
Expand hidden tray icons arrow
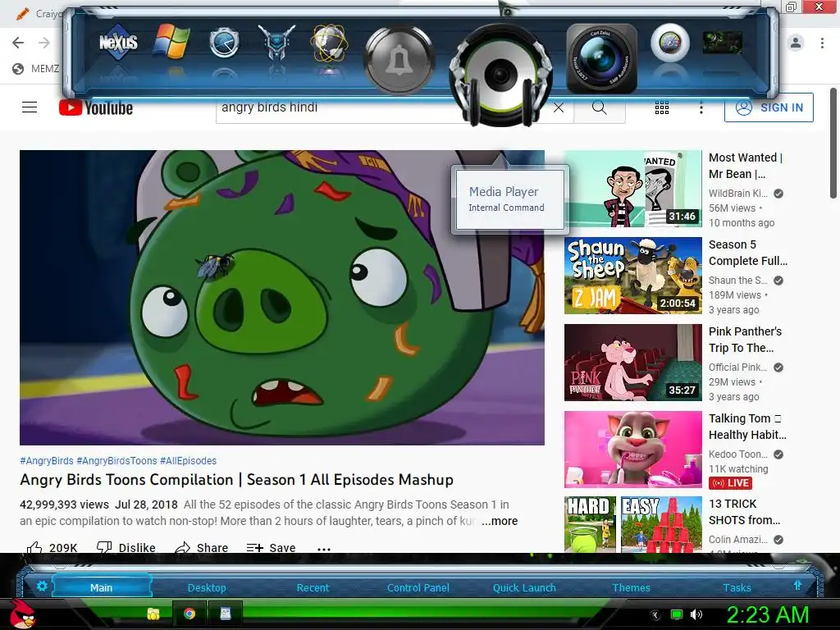[x=655, y=615]
